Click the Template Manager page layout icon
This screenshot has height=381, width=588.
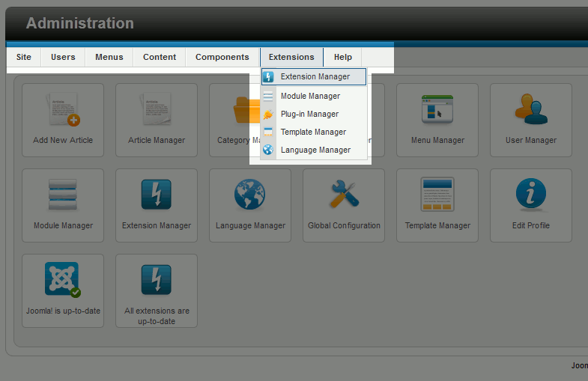coord(437,194)
